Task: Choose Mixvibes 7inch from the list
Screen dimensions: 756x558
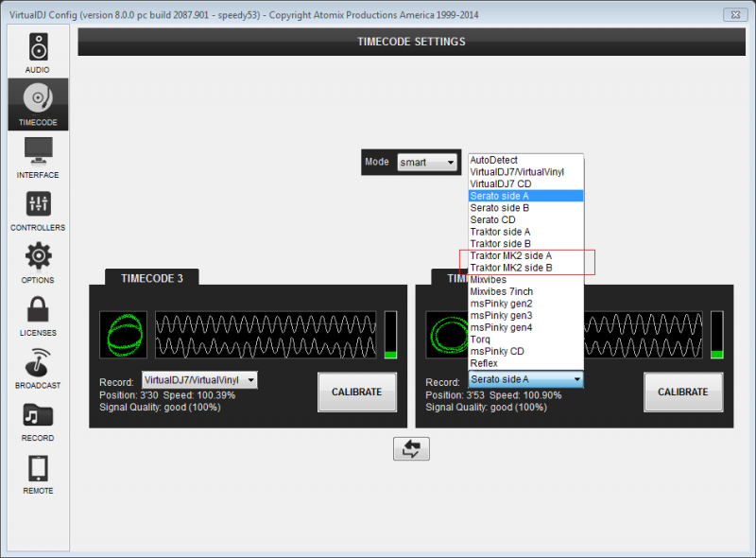Action: click(525, 291)
